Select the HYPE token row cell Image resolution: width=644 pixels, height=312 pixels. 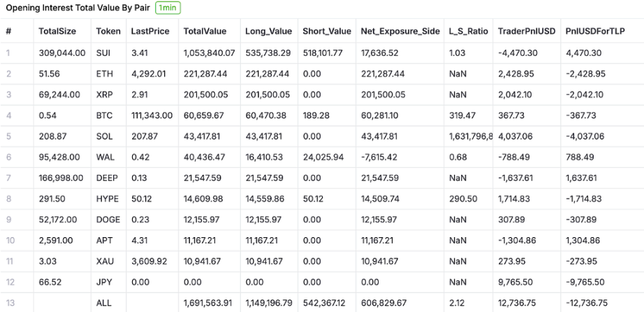107,198
